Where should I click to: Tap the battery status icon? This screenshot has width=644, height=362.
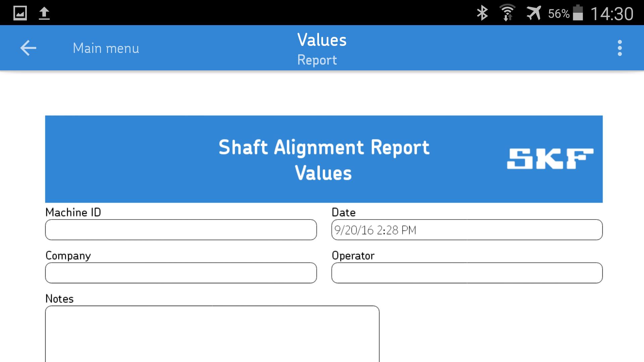pyautogui.click(x=578, y=13)
